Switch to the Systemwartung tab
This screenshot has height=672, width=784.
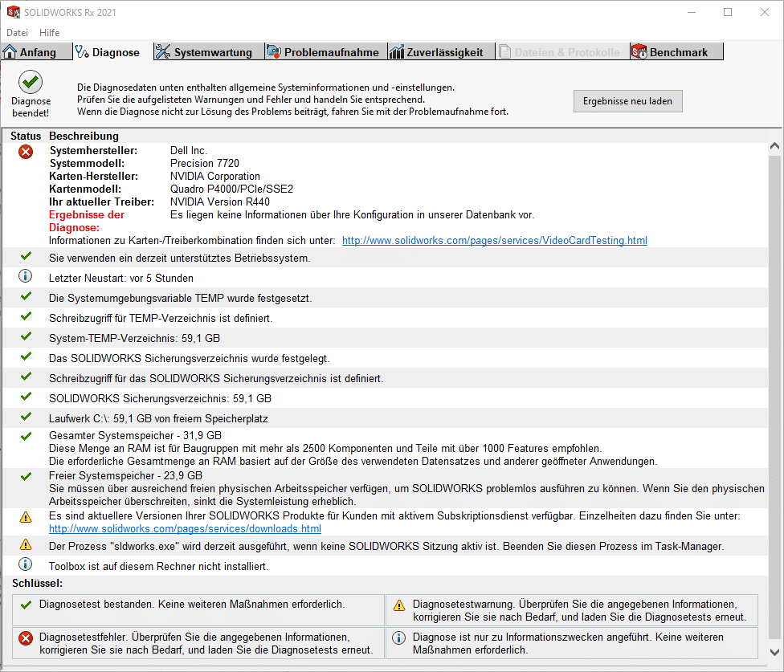point(204,52)
